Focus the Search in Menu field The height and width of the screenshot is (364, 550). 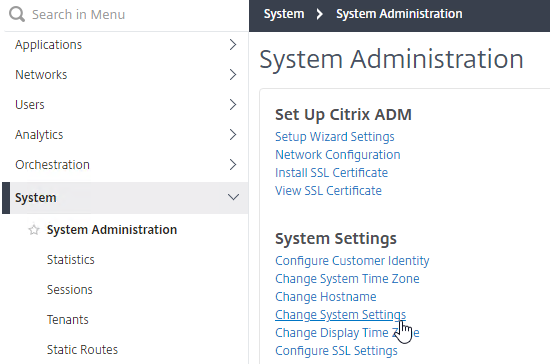[x=125, y=15]
